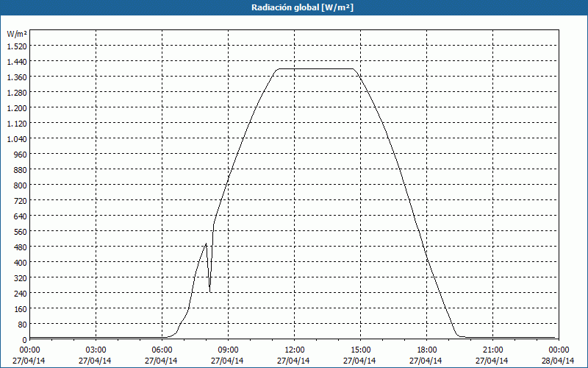Screen dimensions: 588x368
Task: Click the 1.440 y-axis label
Action: point(17,62)
